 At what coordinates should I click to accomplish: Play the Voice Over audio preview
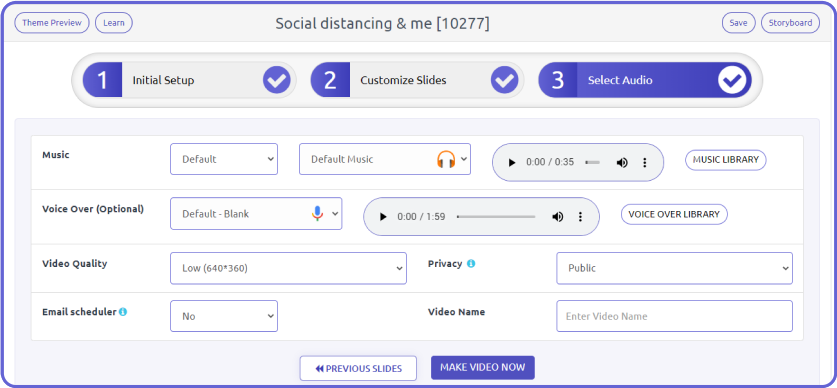(x=383, y=217)
